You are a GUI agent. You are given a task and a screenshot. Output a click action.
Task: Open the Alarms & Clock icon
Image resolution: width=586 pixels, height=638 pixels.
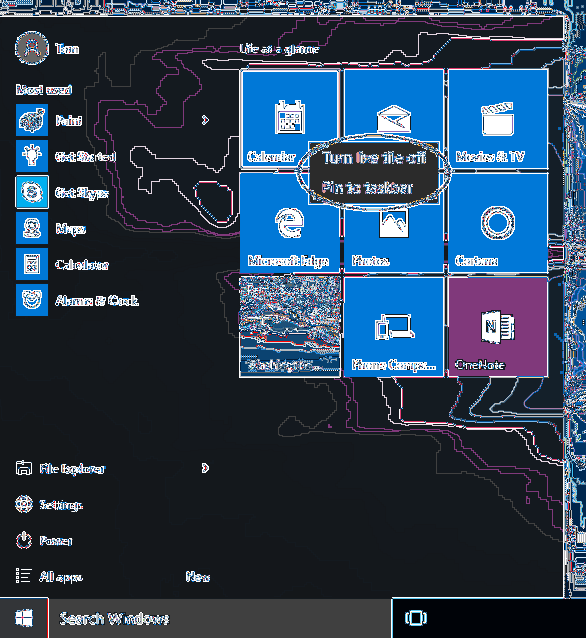pos(32,300)
